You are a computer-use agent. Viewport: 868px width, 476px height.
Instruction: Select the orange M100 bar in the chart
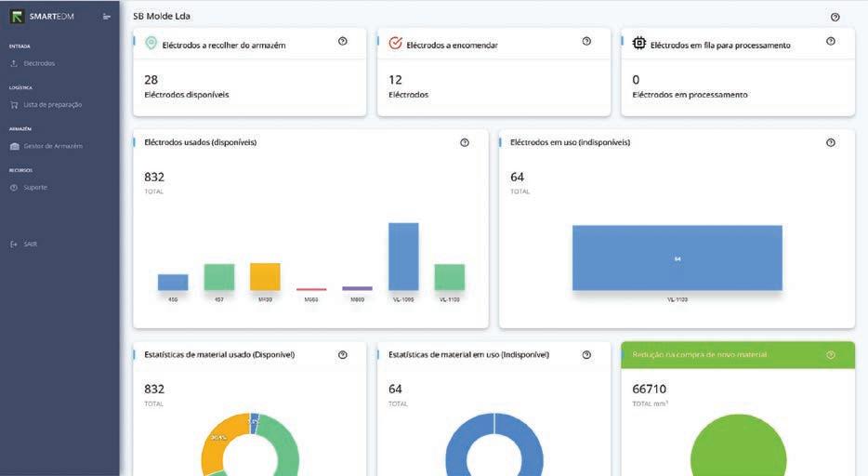[265, 277]
